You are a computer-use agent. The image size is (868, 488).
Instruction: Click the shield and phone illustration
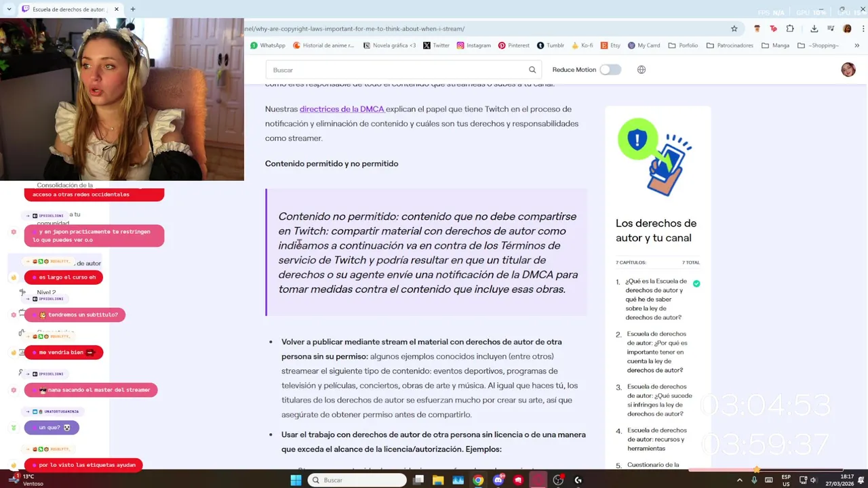coord(655,157)
